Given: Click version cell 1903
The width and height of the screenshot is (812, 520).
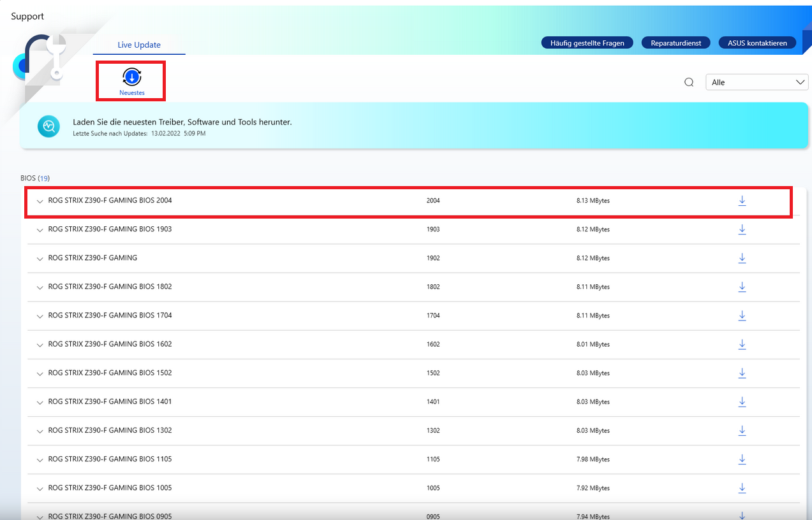Looking at the screenshot, I should point(433,229).
